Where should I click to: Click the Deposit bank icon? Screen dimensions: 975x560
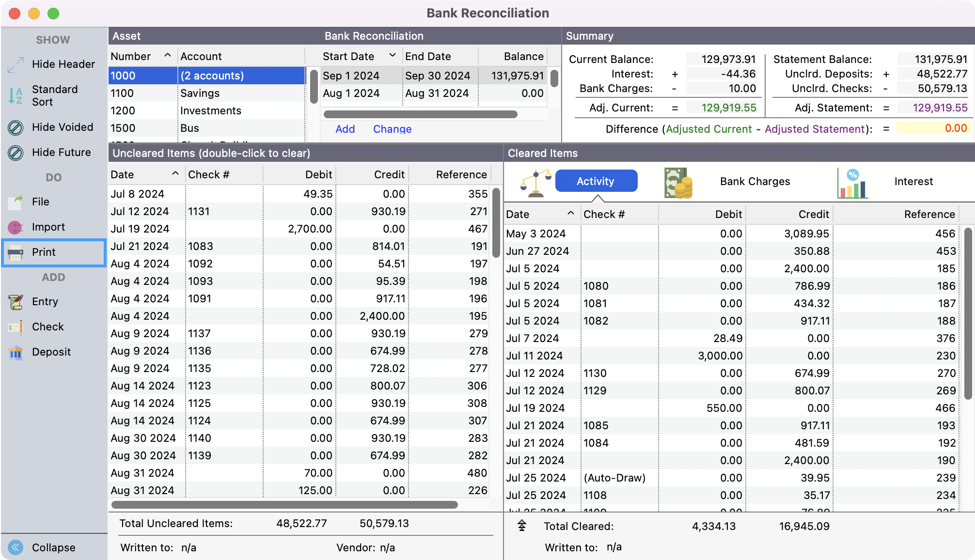click(16, 352)
